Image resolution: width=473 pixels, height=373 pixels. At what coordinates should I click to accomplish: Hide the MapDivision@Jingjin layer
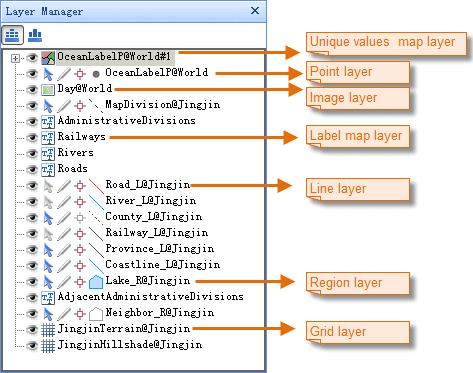32,105
